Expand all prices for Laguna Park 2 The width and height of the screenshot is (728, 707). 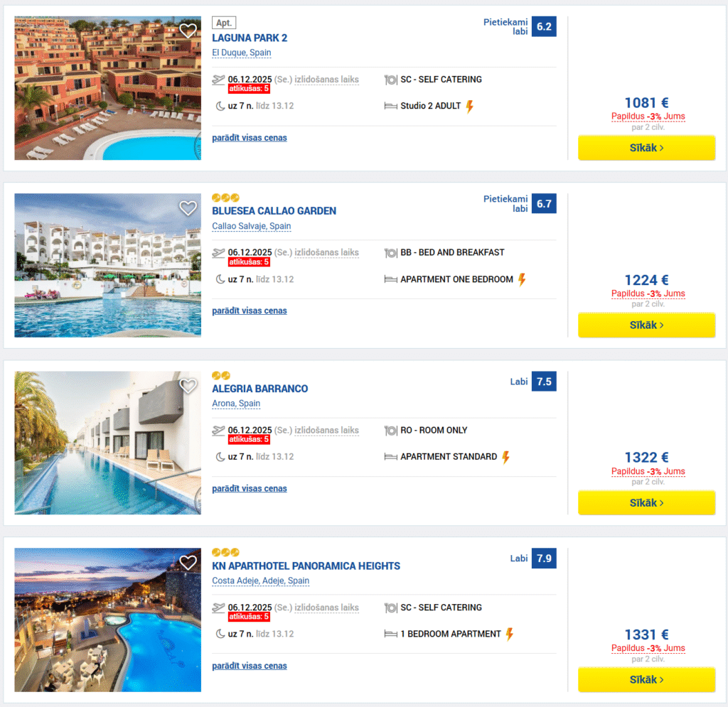pos(249,137)
